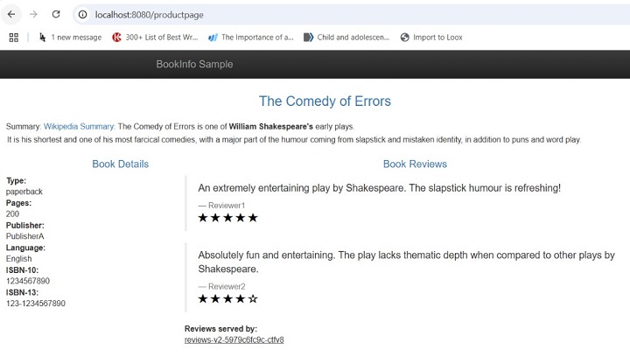The height and width of the screenshot is (364, 630).
Task: Click the Book Reviews section heading
Action: [415, 164]
